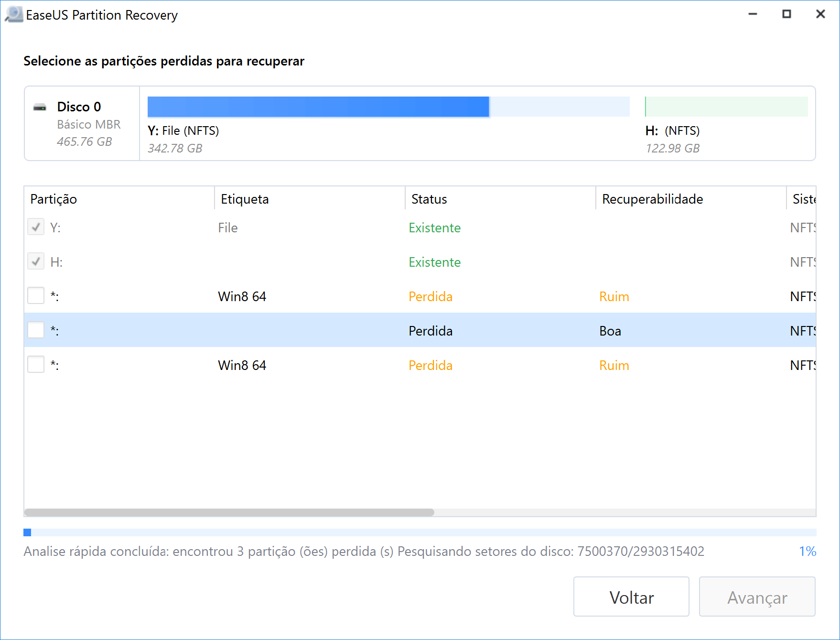Image resolution: width=840 pixels, height=640 pixels.
Task: Minimize the EaseUS Partition Recovery window
Action: 753,14
